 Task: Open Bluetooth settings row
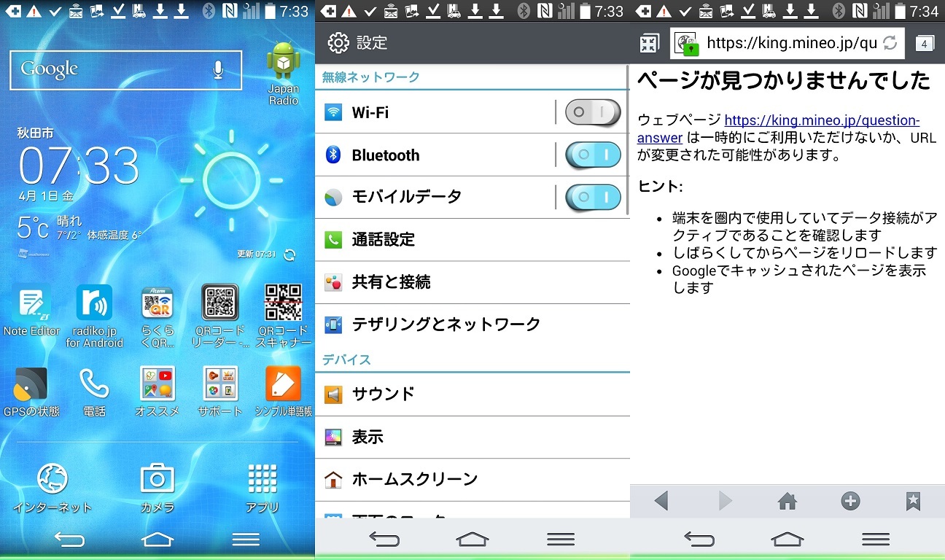tap(472, 155)
